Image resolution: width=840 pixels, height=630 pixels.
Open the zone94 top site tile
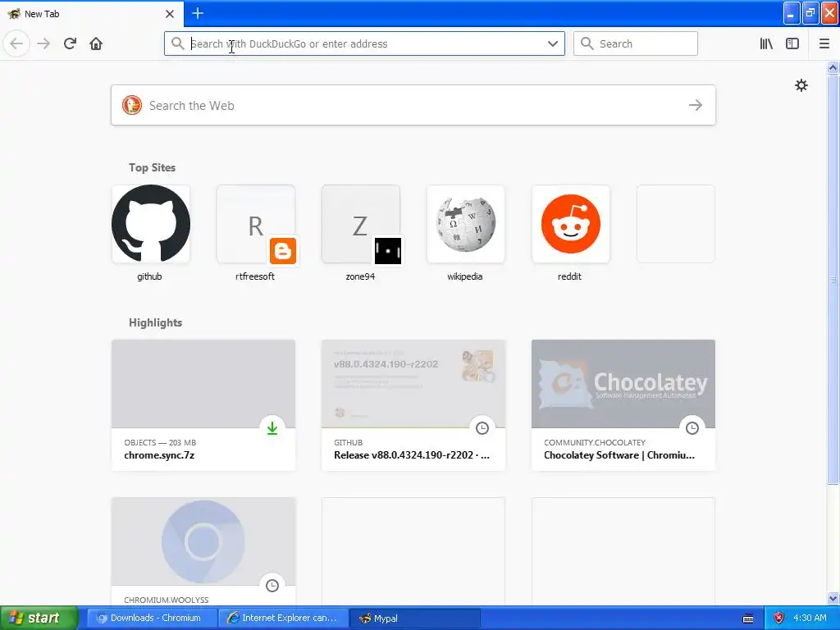click(x=361, y=224)
